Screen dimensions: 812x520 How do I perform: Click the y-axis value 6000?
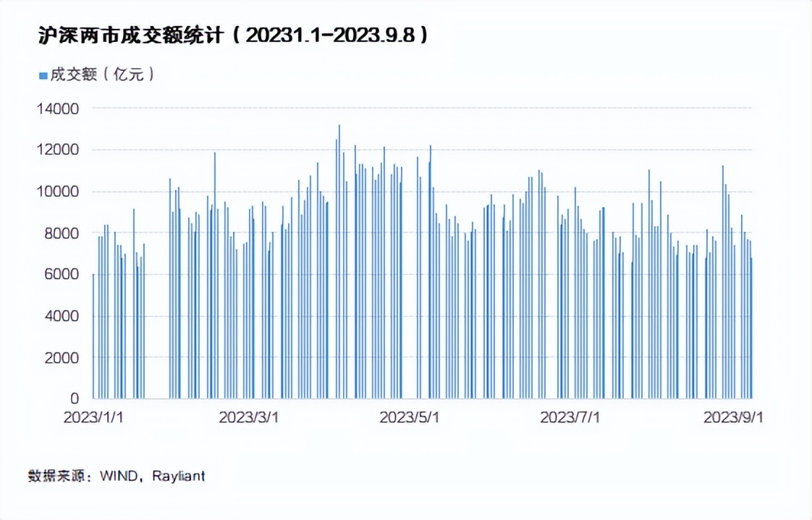[x=62, y=274]
